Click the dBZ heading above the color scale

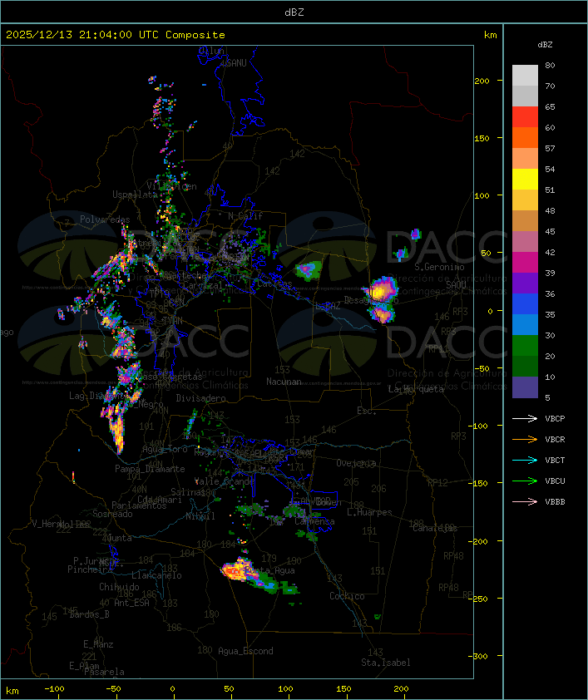[545, 45]
